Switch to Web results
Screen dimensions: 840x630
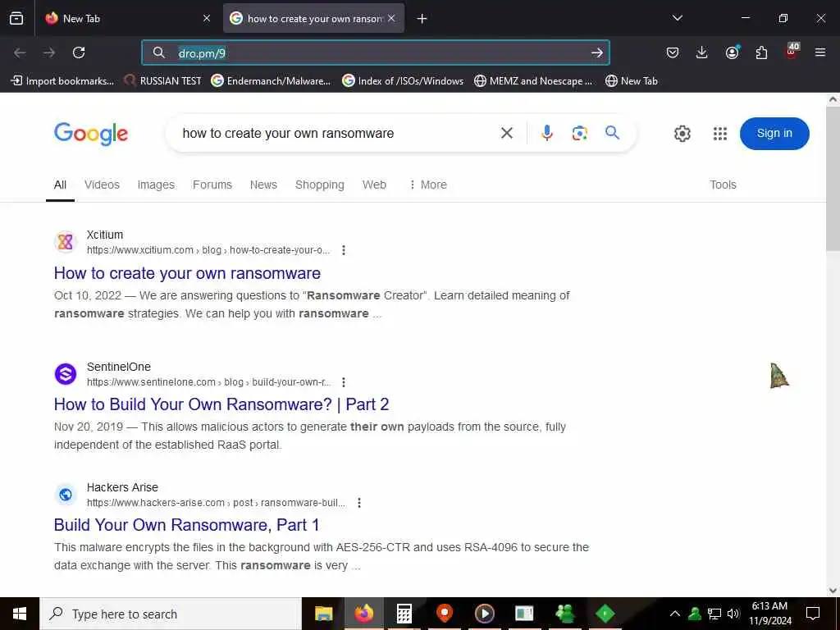point(374,185)
